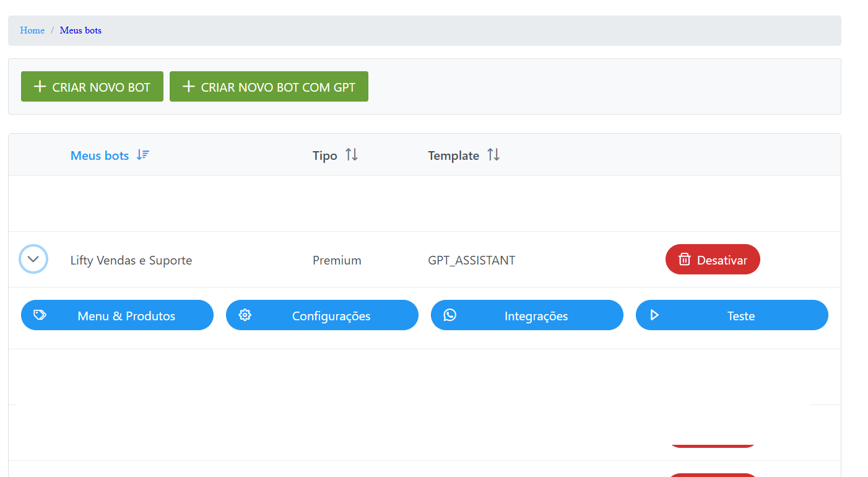Select the Lifty Vendas e Suporte bot name
The width and height of the screenshot is (868, 477).
click(x=131, y=260)
